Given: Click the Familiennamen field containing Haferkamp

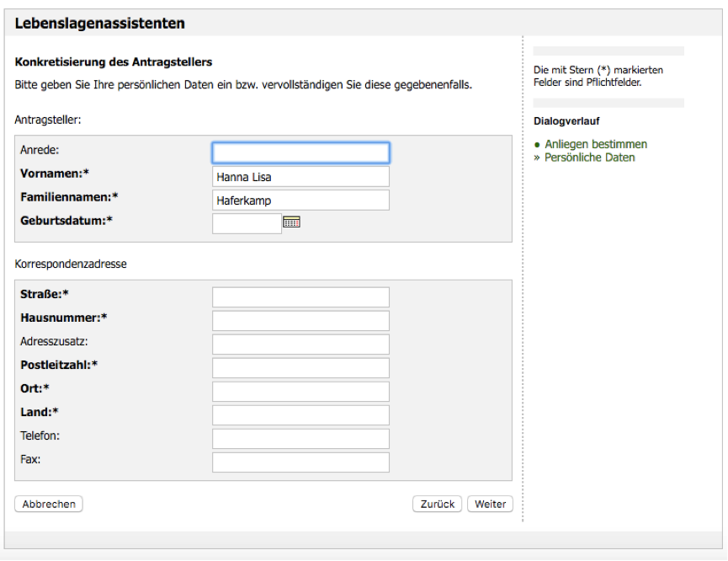Looking at the screenshot, I should tap(300, 200).
